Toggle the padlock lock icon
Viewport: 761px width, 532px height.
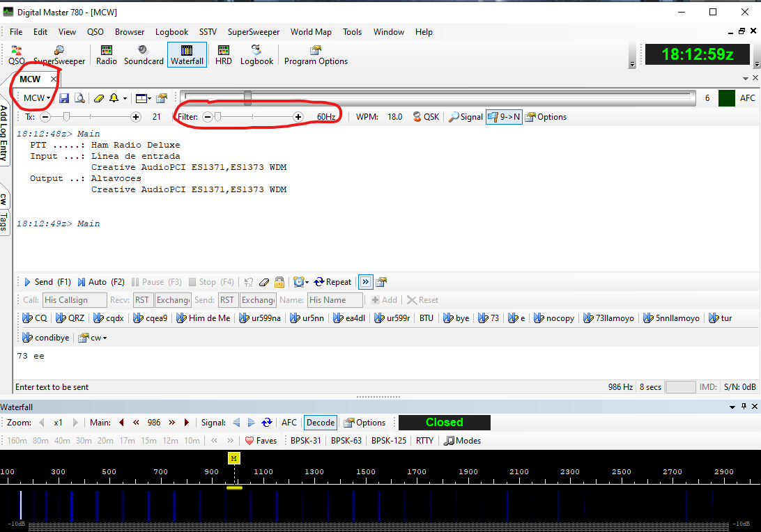[x=279, y=282]
